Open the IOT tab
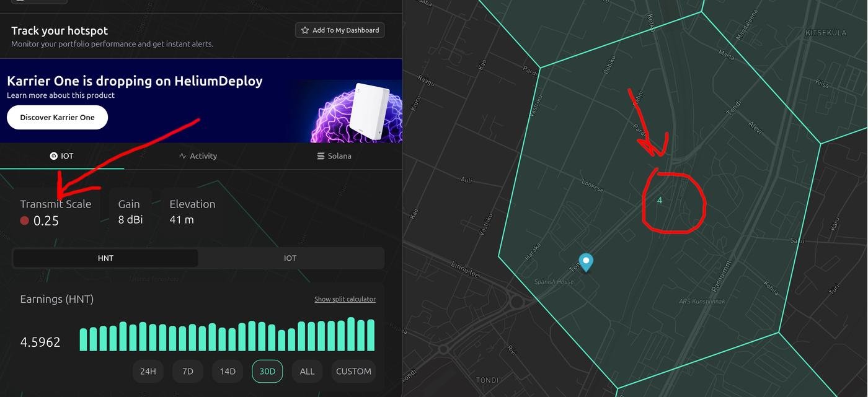The image size is (868, 397). pos(62,156)
